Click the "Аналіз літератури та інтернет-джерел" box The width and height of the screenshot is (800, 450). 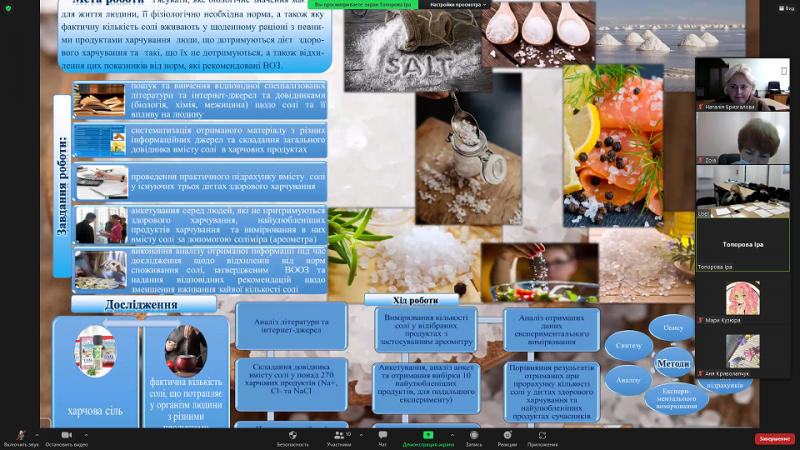[x=291, y=326]
